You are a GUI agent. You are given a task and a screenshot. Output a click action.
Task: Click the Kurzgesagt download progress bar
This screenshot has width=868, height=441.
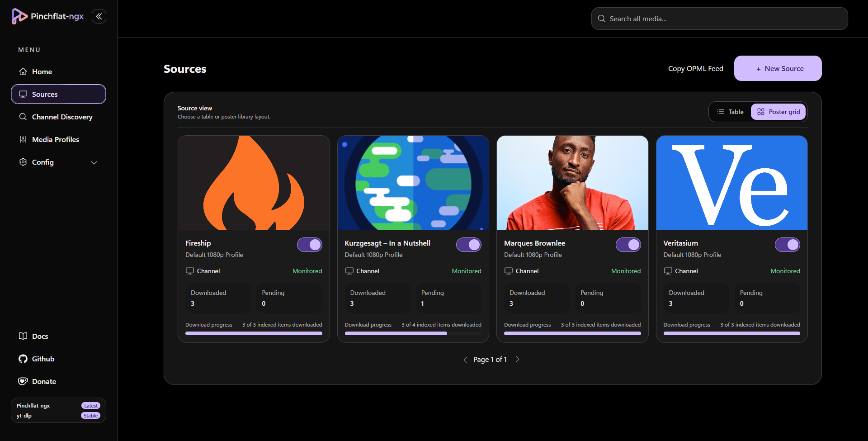pos(413,333)
